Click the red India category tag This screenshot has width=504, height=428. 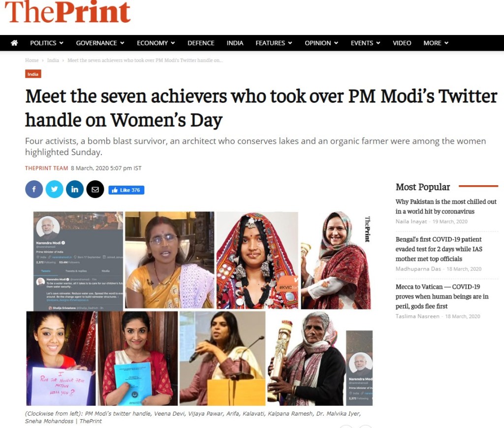(x=33, y=74)
